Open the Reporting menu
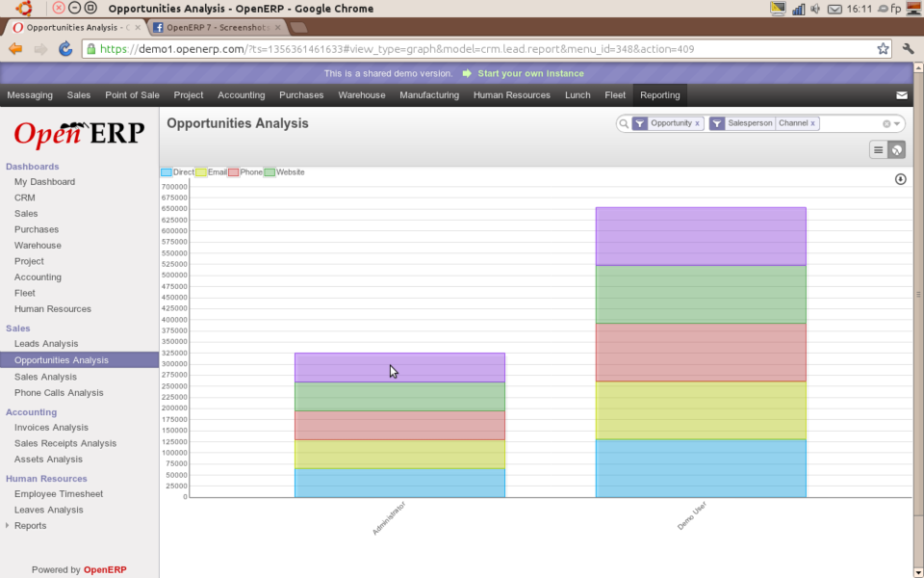This screenshot has width=924, height=578. click(660, 95)
